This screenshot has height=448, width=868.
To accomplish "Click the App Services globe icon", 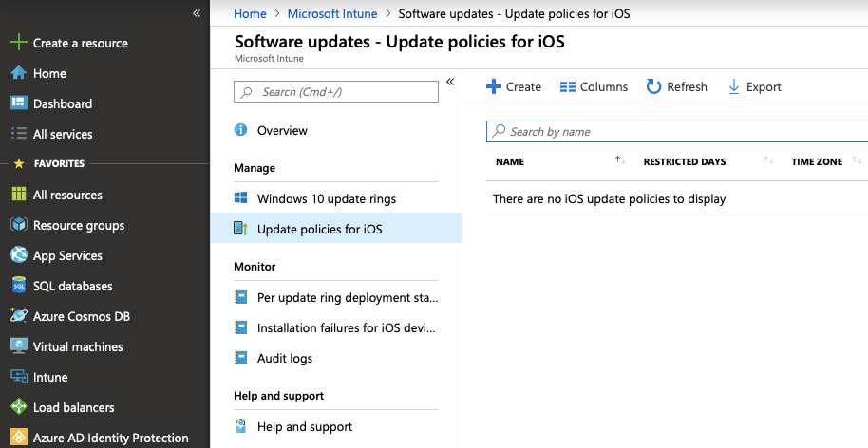I will (19, 255).
